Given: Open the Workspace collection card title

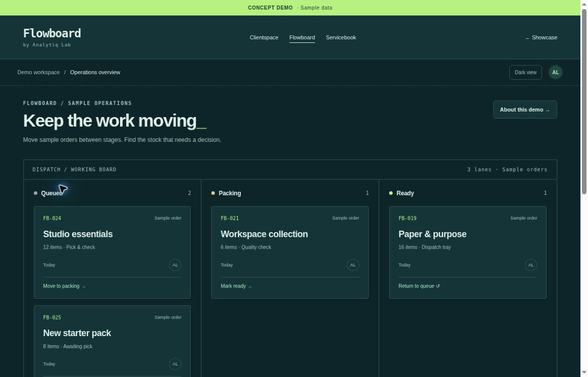Looking at the screenshot, I should [264, 234].
